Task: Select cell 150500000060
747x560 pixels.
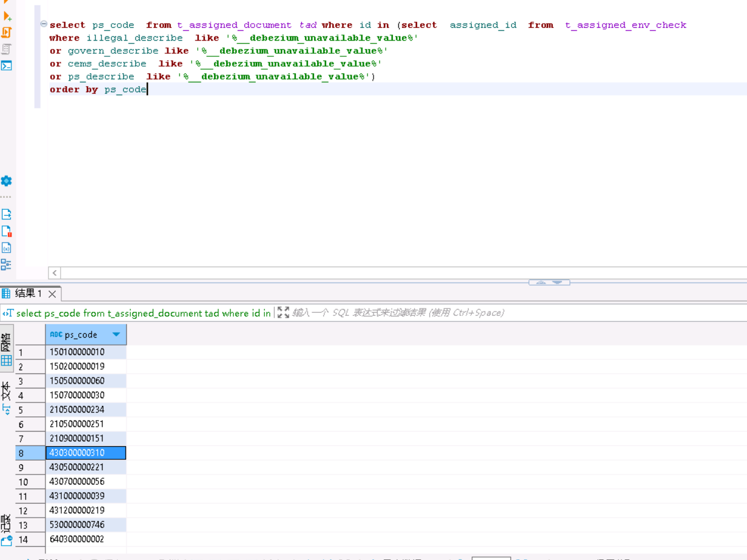Action: pyautogui.click(x=86, y=381)
